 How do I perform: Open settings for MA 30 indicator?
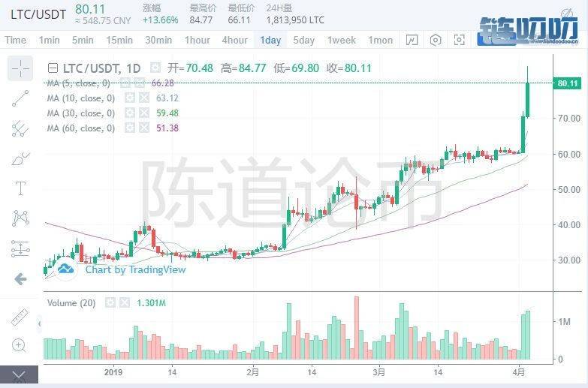pyautogui.click(x=130, y=113)
